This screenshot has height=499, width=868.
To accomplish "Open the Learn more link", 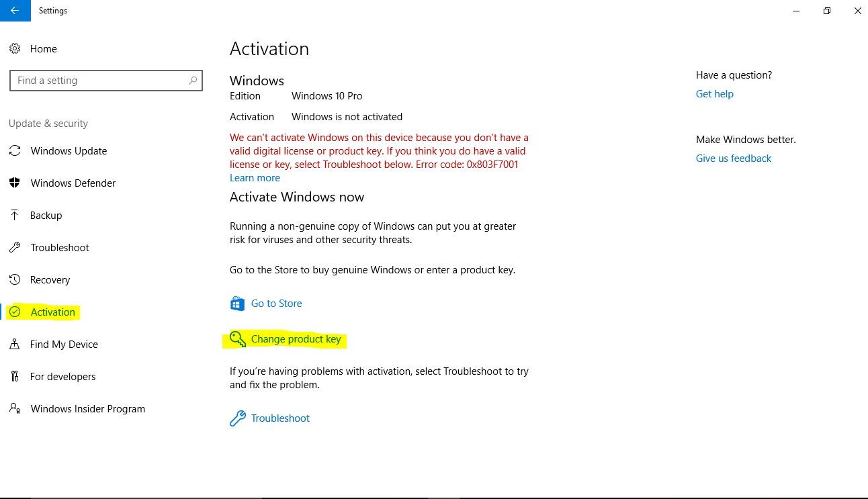I will 255,178.
